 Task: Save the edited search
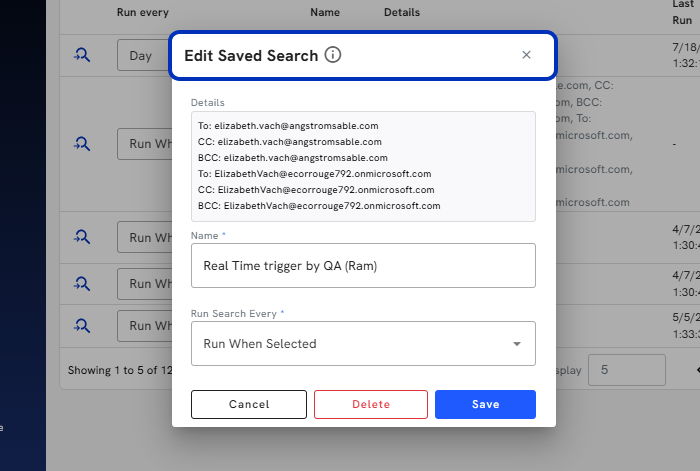pyautogui.click(x=485, y=404)
